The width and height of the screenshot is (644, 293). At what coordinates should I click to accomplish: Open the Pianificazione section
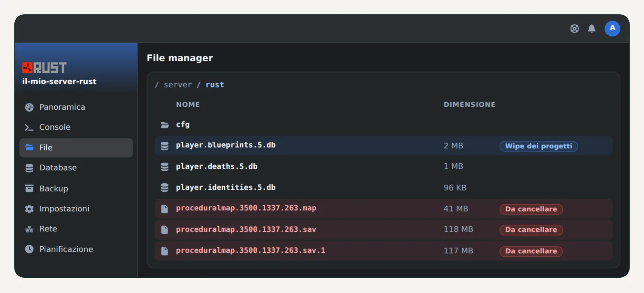pos(76,249)
